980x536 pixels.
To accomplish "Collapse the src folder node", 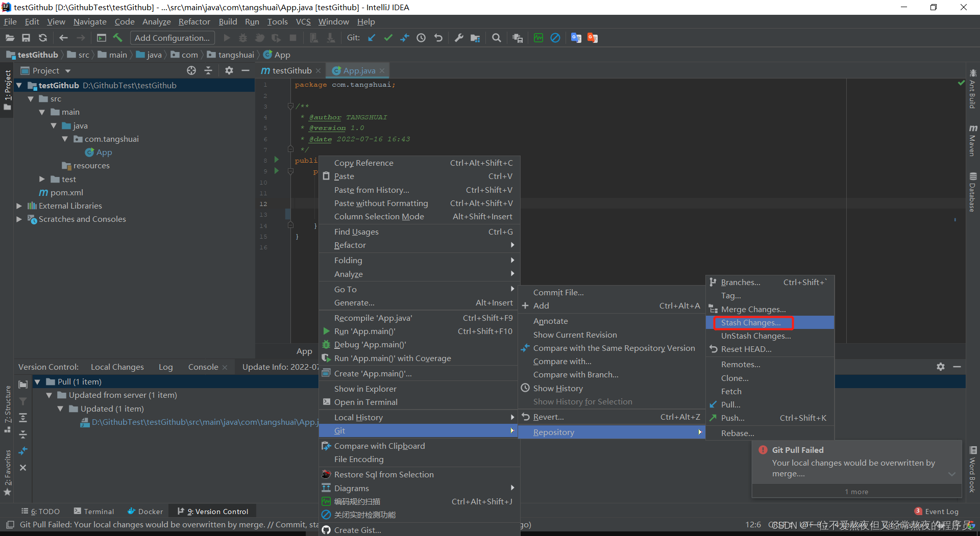I will click(x=31, y=99).
